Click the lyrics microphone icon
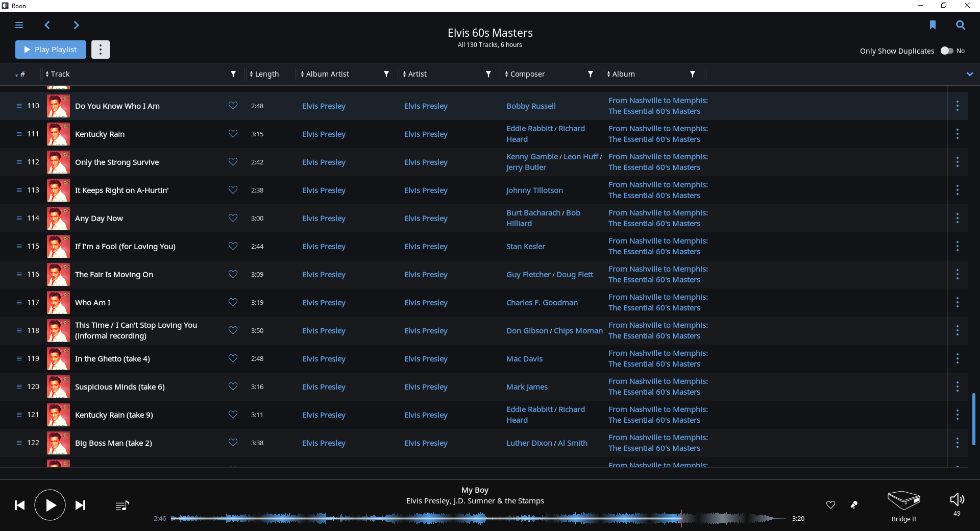980x531 pixels. (x=854, y=505)
